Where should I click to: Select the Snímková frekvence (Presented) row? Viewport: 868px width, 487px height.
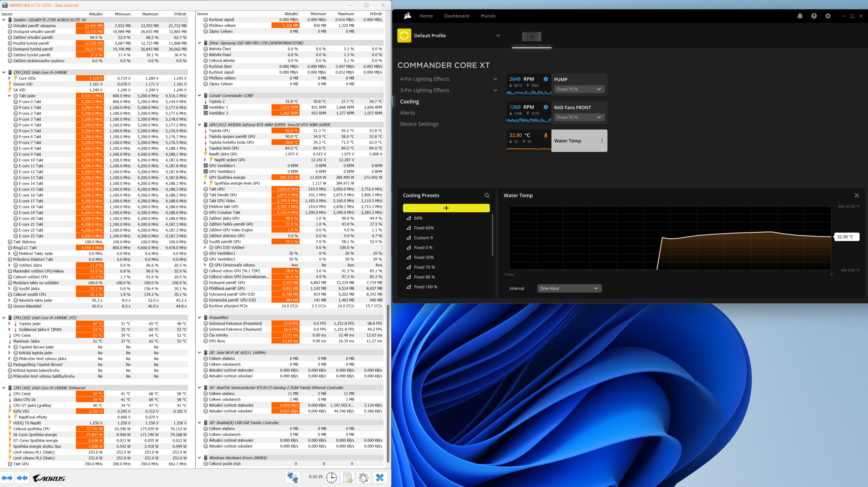point(293,323)
